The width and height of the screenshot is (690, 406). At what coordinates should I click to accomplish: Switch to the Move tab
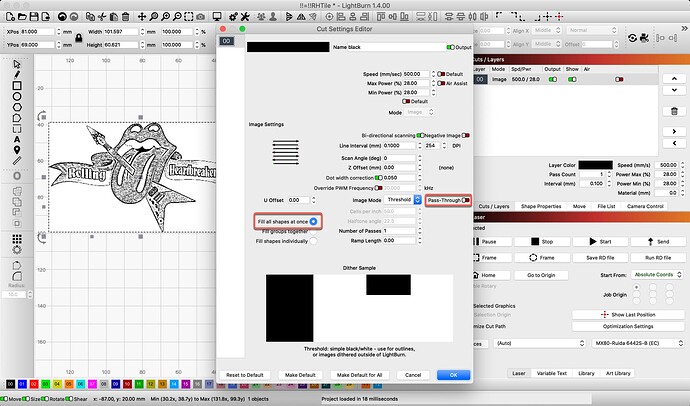pos(579,206)
